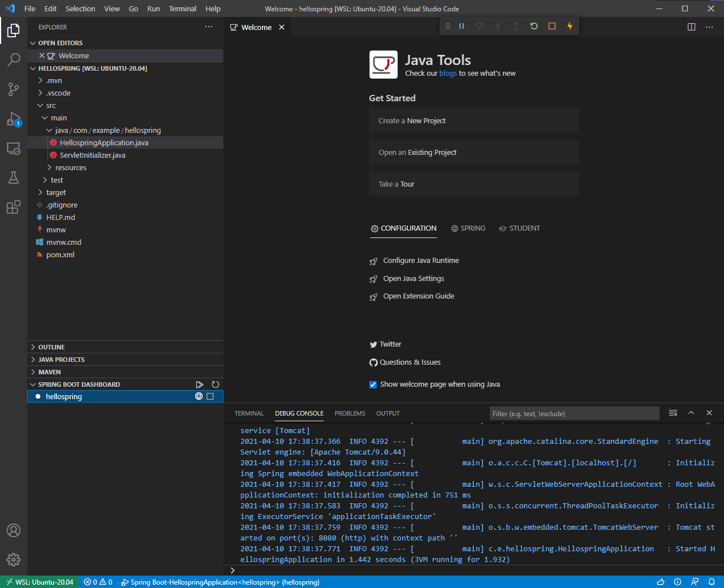This screenshot has width=724, height=588.
Task: Collapse all debug console output
Action: coord(673,413)
